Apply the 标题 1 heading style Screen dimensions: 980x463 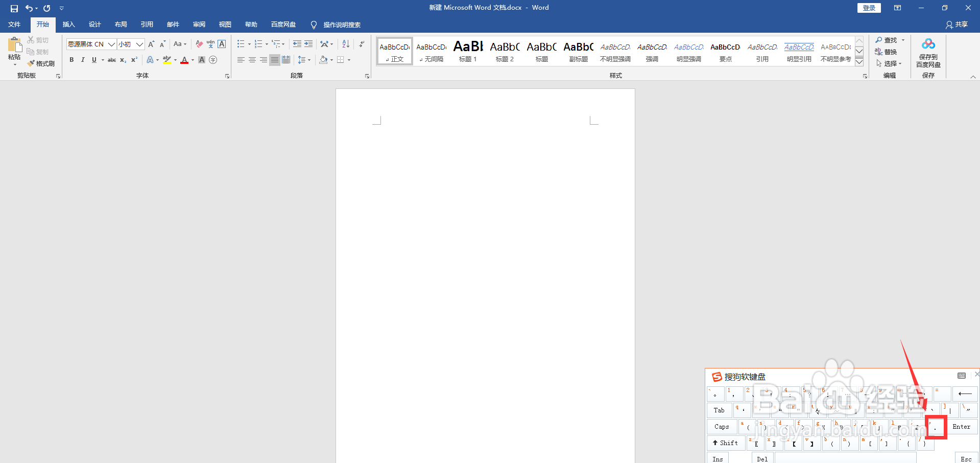tap(468, 51)
